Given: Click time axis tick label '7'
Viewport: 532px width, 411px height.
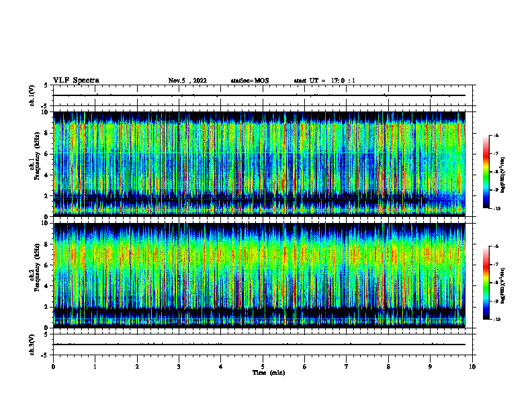Looking at the screenshot, I should (x=347, y=367).
